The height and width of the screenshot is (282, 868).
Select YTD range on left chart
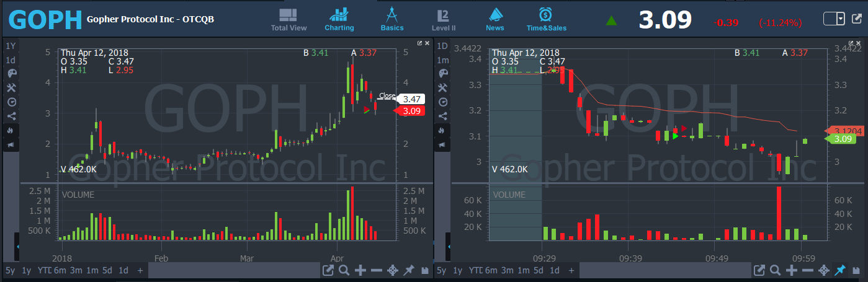(x=43, y=271)
